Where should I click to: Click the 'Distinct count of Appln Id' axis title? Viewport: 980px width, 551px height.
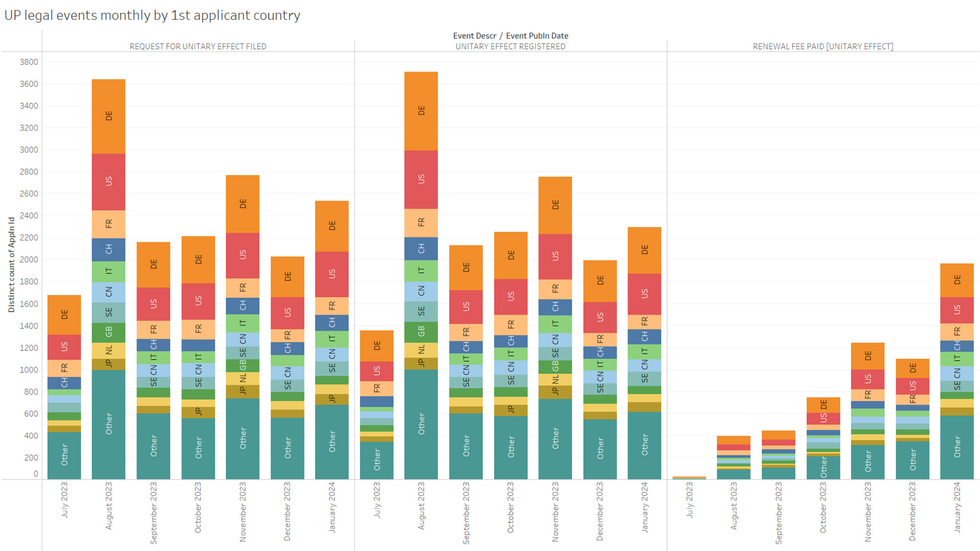coord(11,264)
